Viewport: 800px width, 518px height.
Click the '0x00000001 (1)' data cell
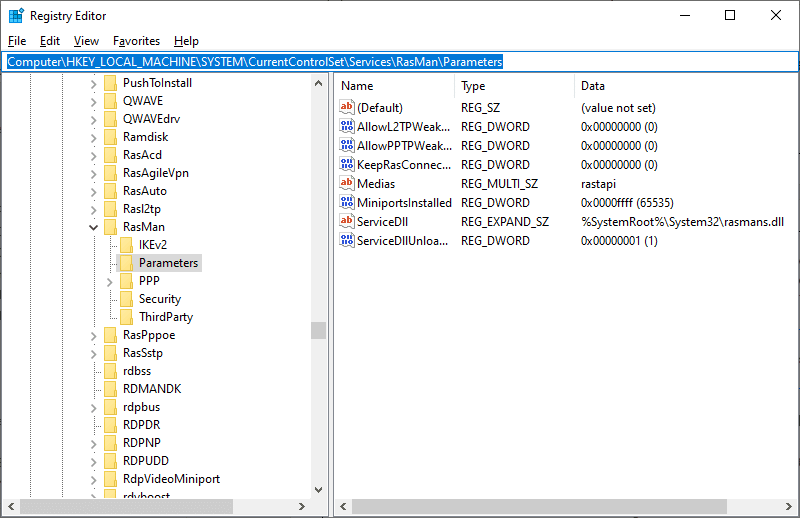coord(619,240)
